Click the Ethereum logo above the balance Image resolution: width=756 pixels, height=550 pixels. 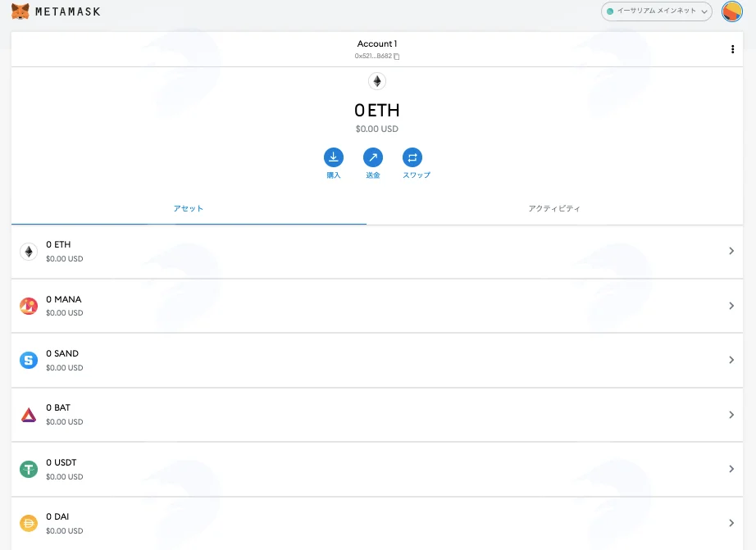377,81
